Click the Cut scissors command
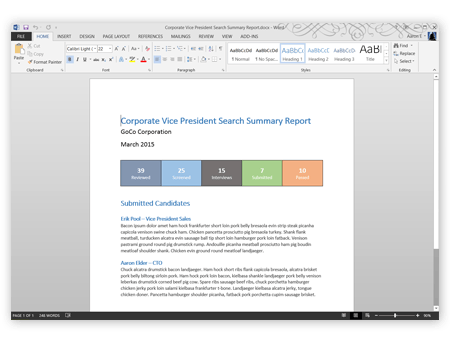The image size is (450, 360). 34,46
